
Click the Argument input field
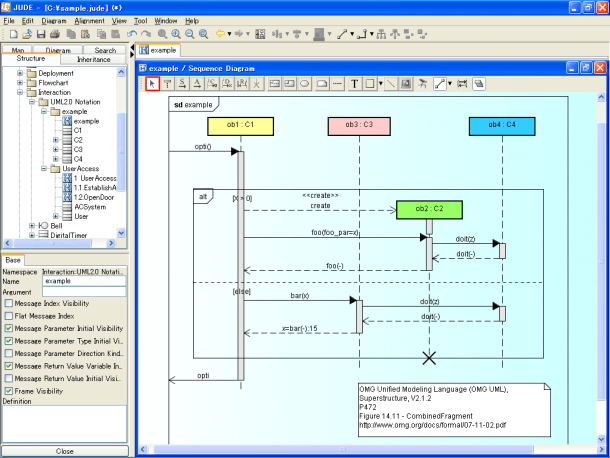coord(84,292)
